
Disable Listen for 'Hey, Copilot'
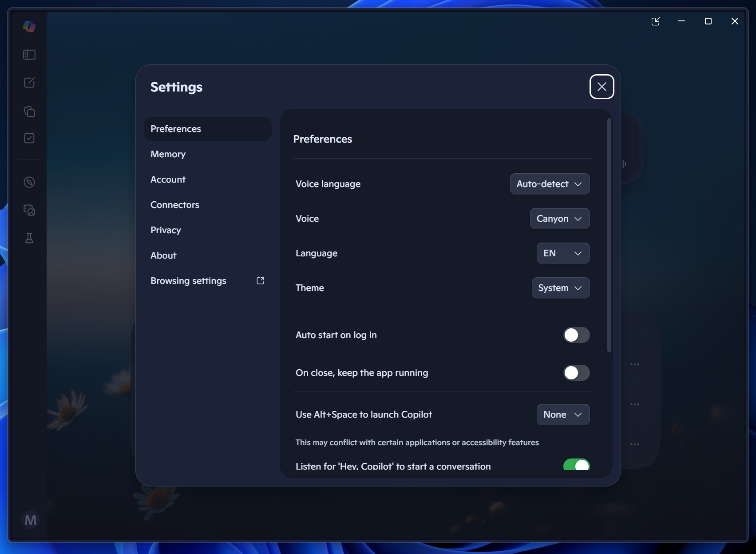(576, 465)
